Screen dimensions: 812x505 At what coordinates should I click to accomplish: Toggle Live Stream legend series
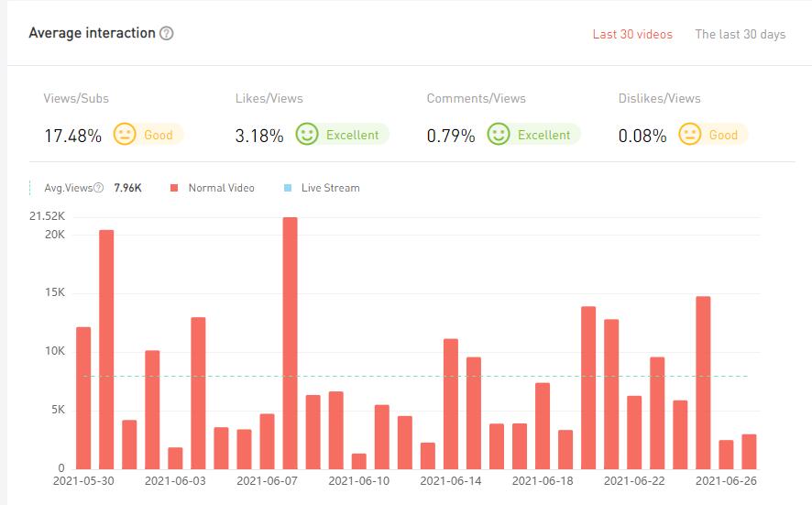[x=330, y=188]
